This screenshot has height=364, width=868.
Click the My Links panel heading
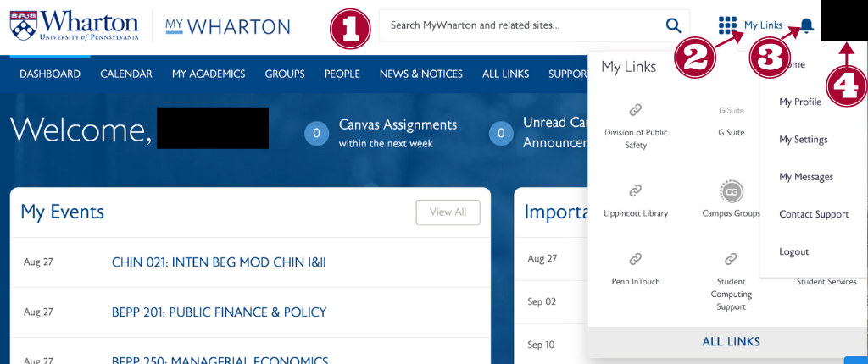coord(628,67)
